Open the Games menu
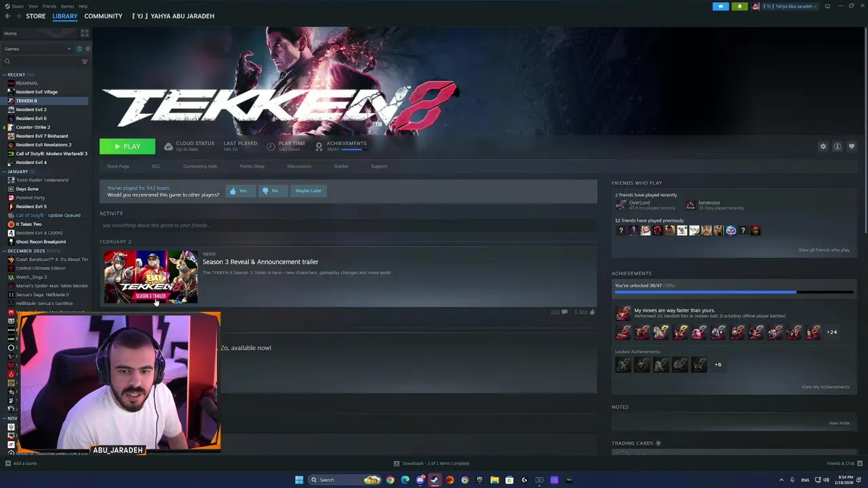 (67, 6)
